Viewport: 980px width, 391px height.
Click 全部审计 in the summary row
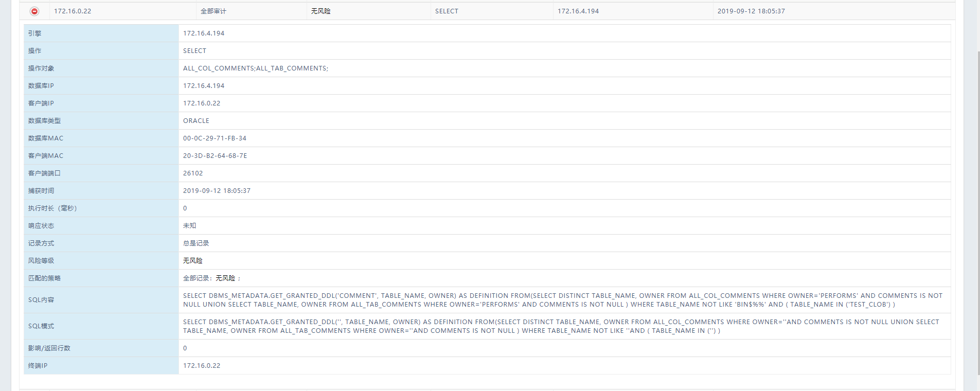pos(213,11)
